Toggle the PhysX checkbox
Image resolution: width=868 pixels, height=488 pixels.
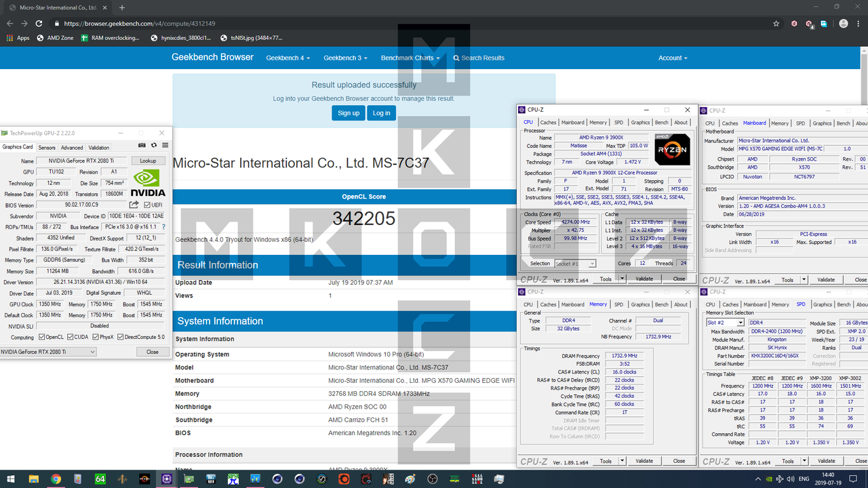(x=96, y=337)
